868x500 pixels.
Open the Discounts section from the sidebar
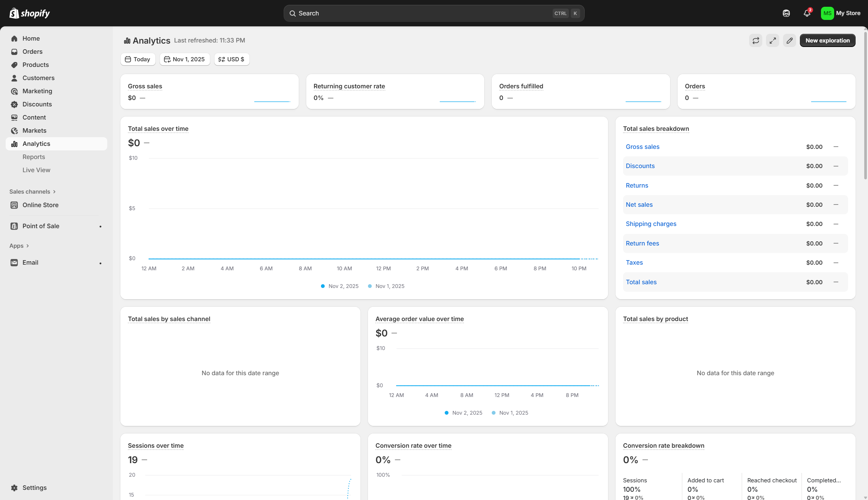coord(37,104)
